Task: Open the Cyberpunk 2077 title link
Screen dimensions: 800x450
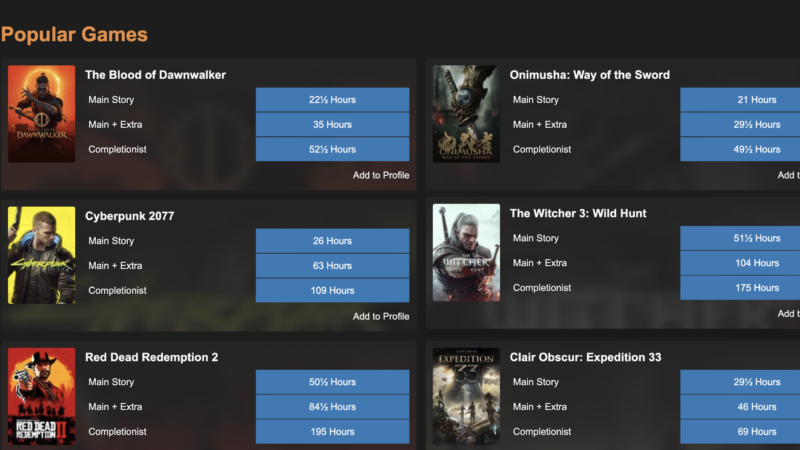Action: coord(130,216)
